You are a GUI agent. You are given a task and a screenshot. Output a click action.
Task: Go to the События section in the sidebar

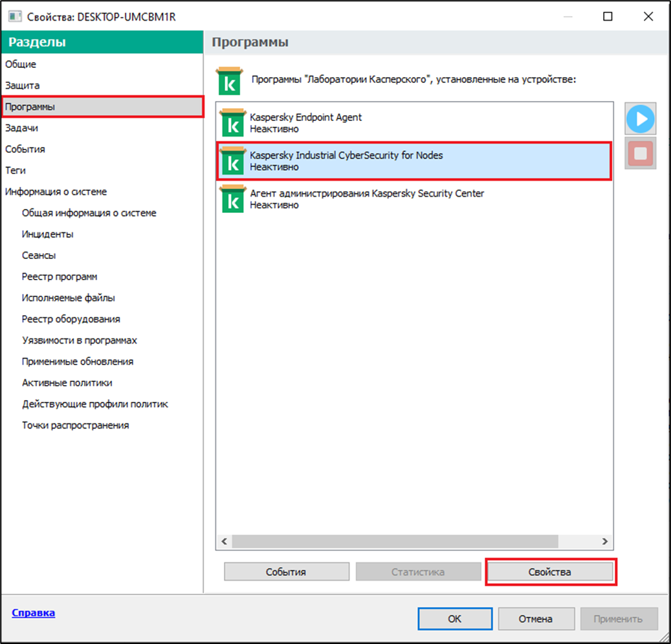click(25, 150)
